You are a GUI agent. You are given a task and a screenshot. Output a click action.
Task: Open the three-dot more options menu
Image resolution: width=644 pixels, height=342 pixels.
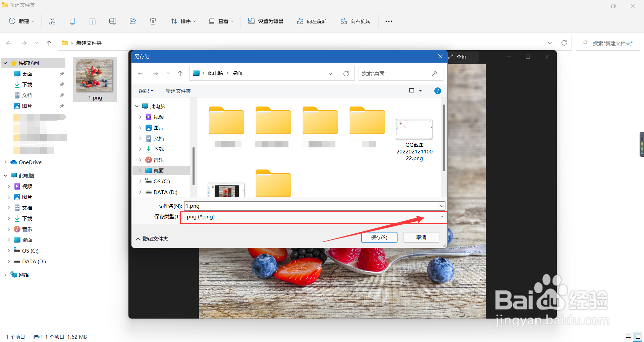389,21
